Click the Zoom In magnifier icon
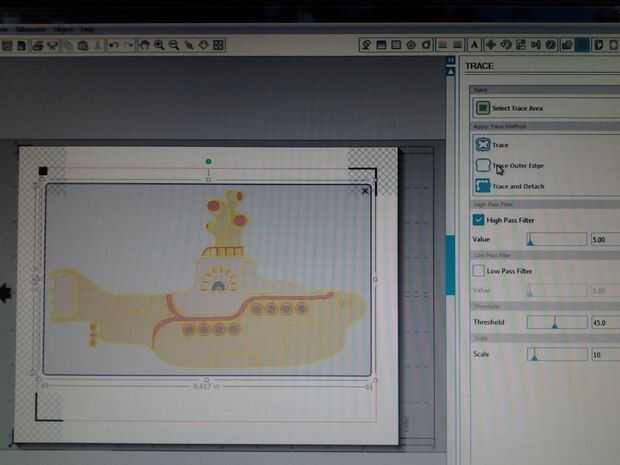620x465 pixels. tap(159, 45)
